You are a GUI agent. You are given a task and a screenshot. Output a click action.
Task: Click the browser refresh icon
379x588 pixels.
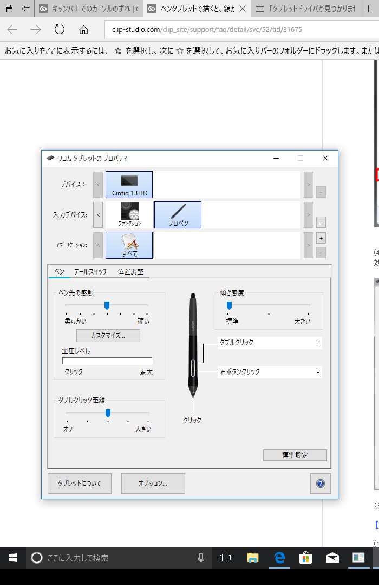point(59,29)
